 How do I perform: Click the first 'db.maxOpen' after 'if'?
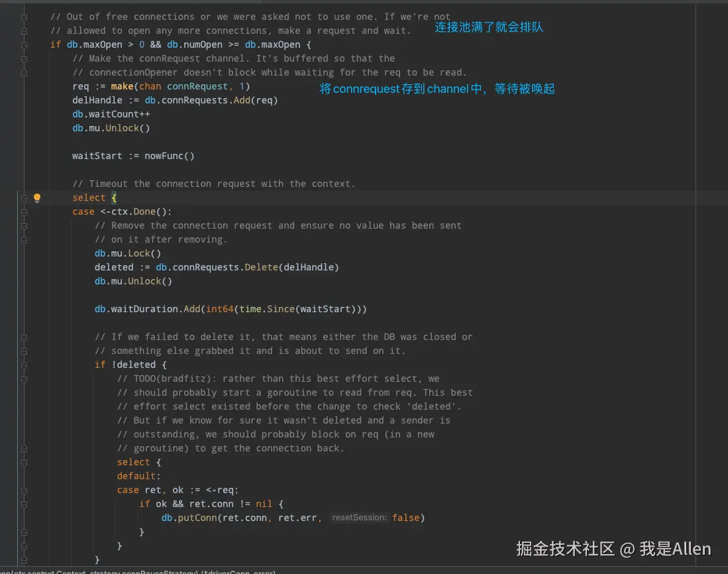(94, 44)
